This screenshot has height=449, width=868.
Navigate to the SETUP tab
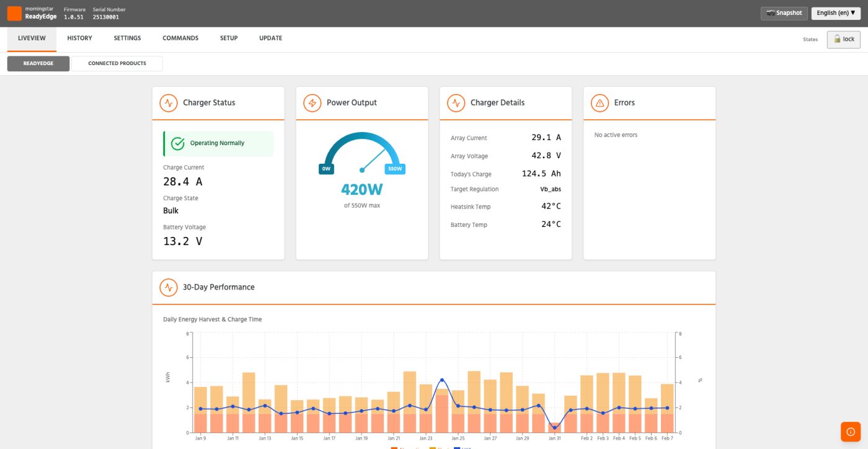(x=229, y=38)
